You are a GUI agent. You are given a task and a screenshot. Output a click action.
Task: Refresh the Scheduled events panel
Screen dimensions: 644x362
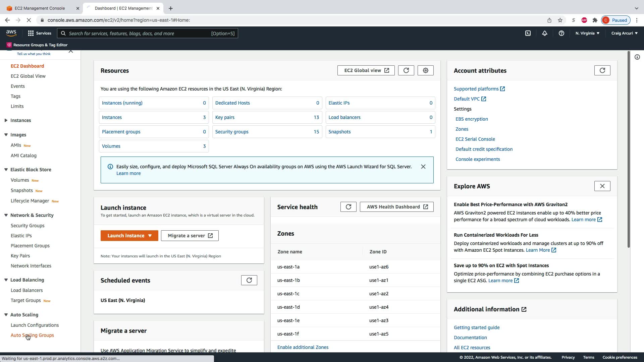click(249, 280)
